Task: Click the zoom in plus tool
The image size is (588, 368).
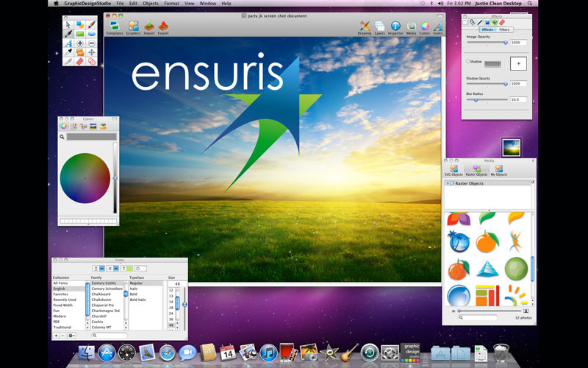Action: click(x=80, y=43)
